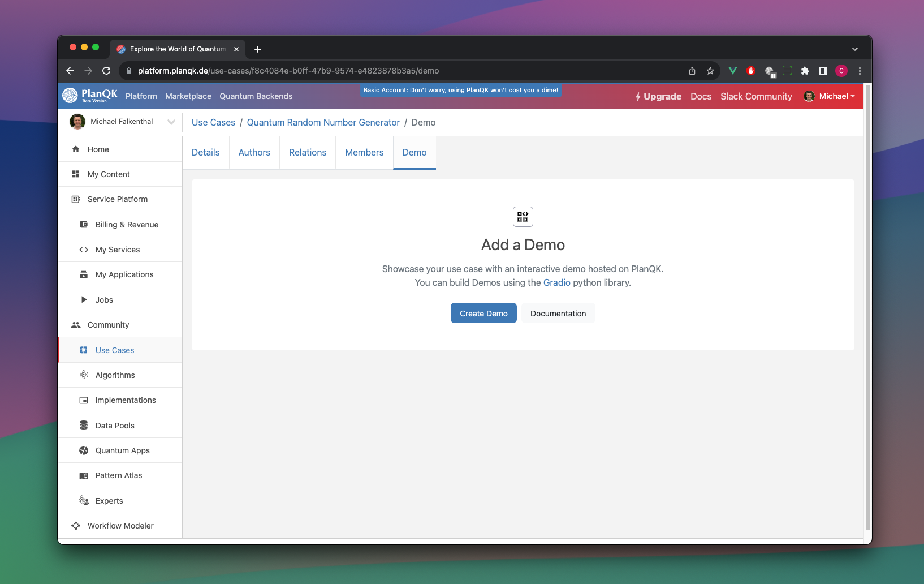This screenshot has width=924, height=584.
Task: Click the page vertical scrollbar
Action: point(867,306)
